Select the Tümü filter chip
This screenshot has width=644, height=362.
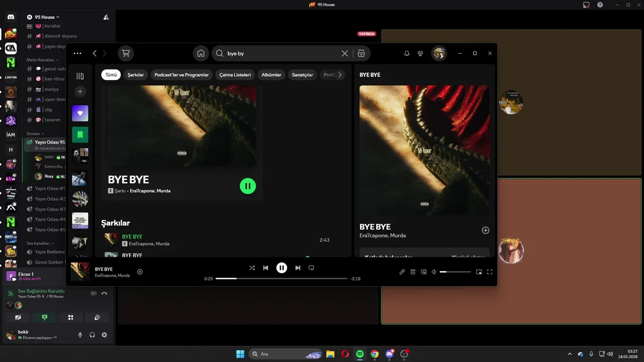pyautogui.click(x=111, y=75)
